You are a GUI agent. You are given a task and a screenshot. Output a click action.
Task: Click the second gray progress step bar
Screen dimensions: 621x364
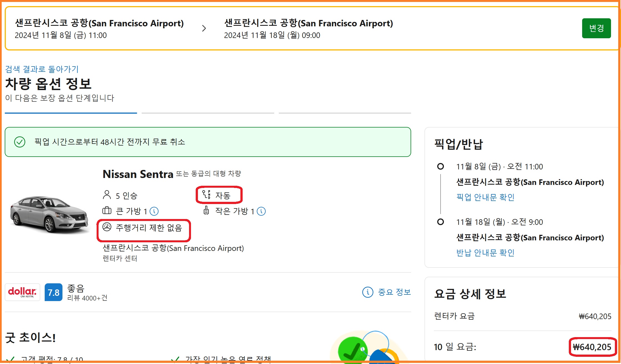click(208, 113)
